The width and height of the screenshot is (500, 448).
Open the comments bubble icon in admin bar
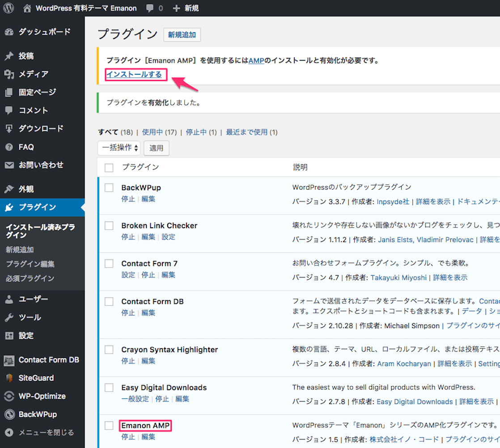(149, 9)
